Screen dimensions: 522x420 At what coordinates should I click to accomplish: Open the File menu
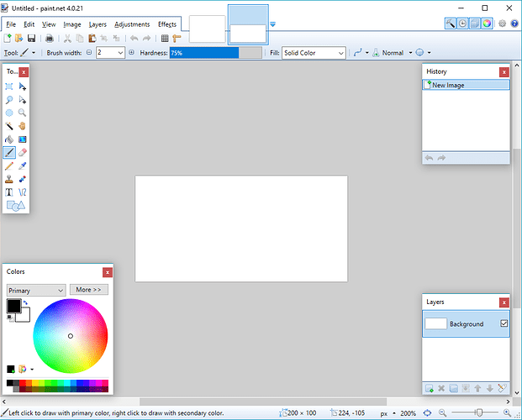[11, 24]
